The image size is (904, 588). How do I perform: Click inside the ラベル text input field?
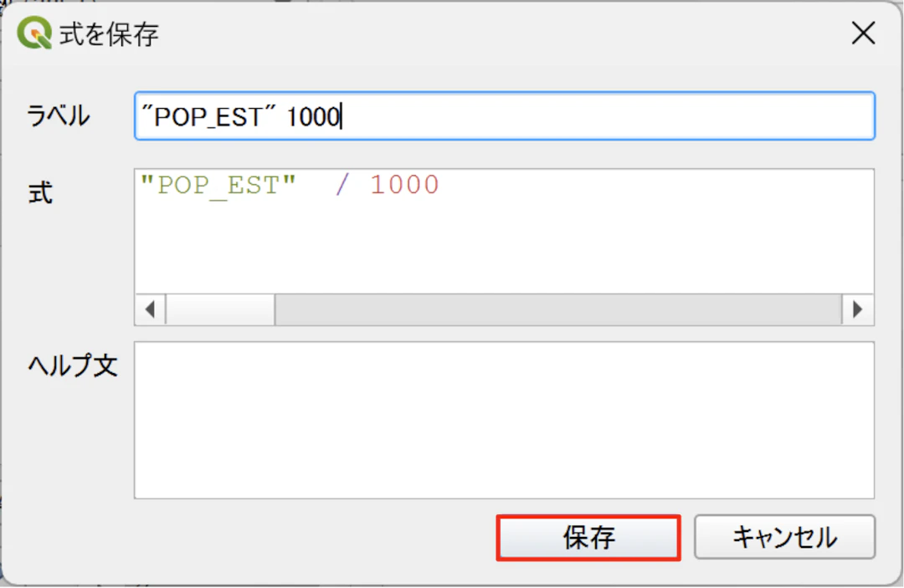point(502,115)
